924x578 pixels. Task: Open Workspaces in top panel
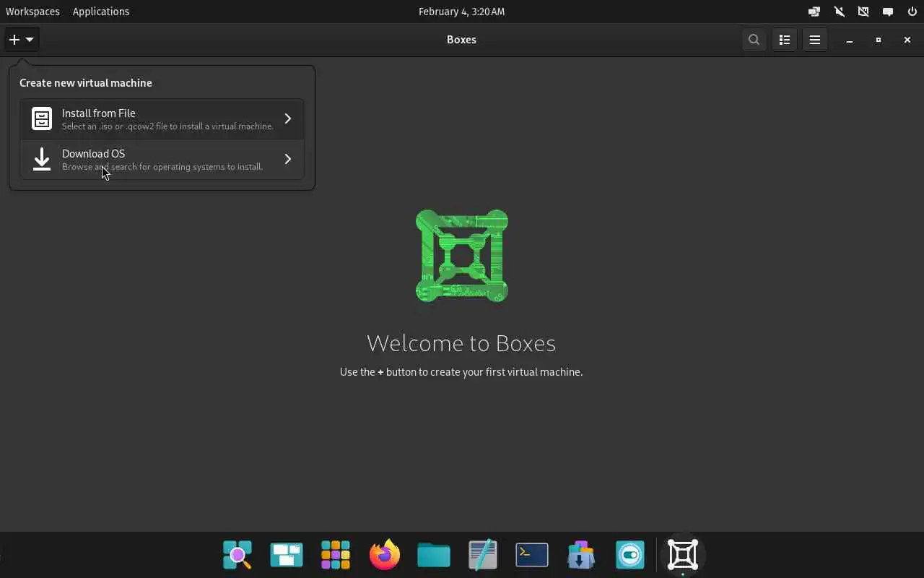click(x=32, y=12)
